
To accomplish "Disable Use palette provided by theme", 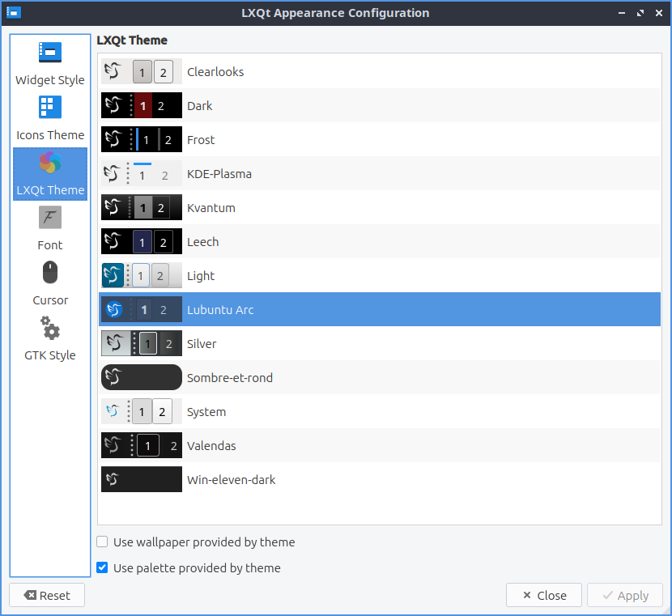I will (x=102, y=568).
